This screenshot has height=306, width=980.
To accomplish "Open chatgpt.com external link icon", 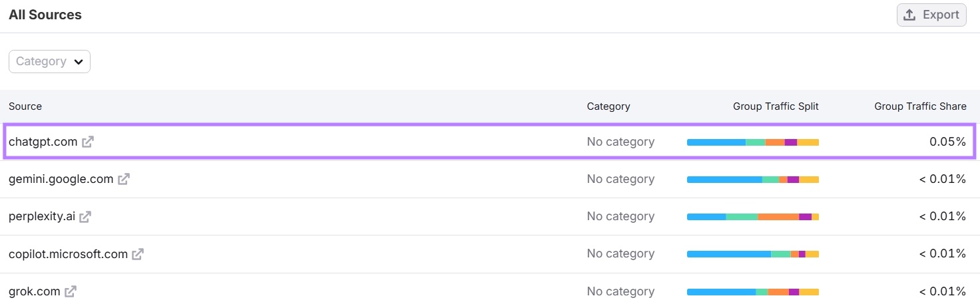I will 88,142.
